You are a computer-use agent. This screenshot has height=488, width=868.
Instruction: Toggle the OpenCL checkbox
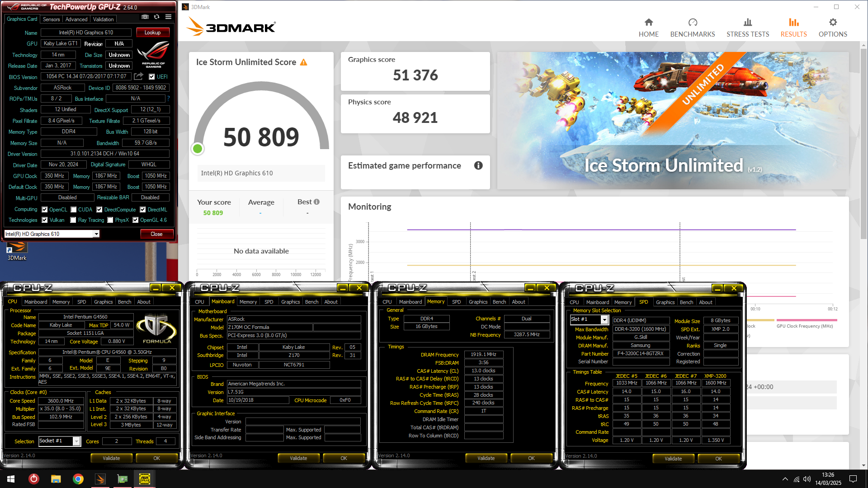(x=45, y=210)
